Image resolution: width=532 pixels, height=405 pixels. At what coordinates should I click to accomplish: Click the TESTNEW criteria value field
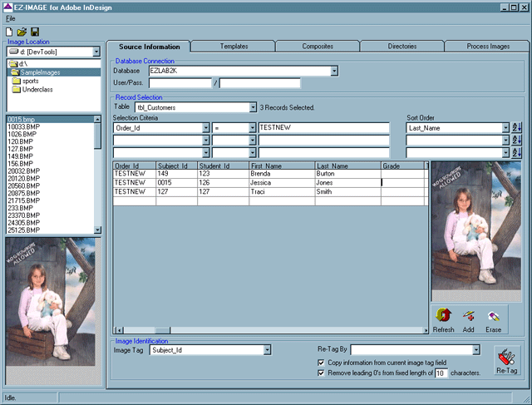click(x=323, y=127)
